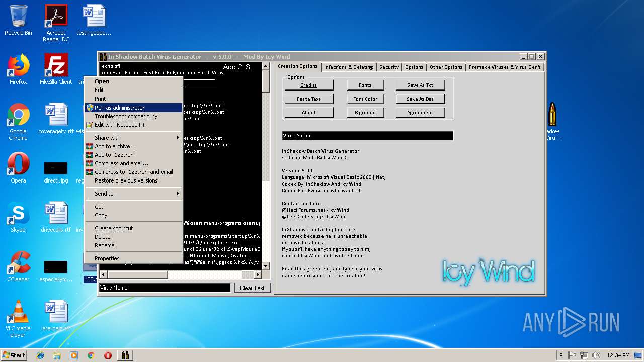Image resolution: width=644 pixels, height=362 pixels.
Task: Select Run as administrator
Action: pyautogui.click(x=133, y=108)
